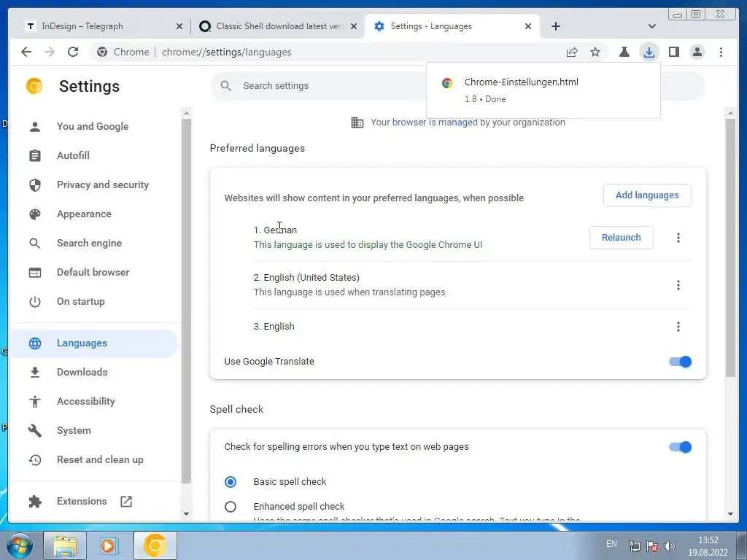The image size is (747, 560).
Task: Click the Settings logo icon
Action: tap(34, 86)
